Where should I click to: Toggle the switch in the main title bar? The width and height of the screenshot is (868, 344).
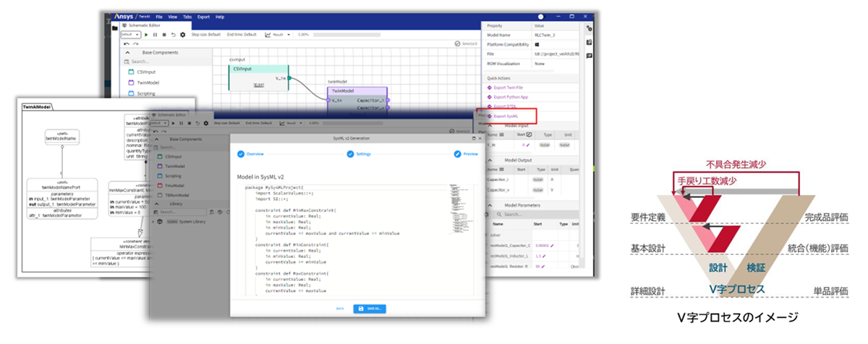click(540, 16)
